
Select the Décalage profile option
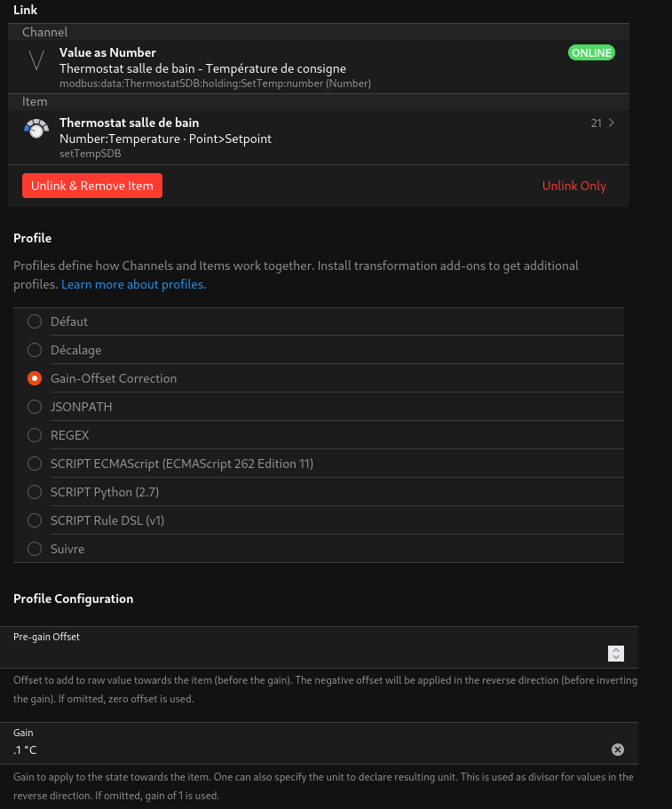coord(35,350)
